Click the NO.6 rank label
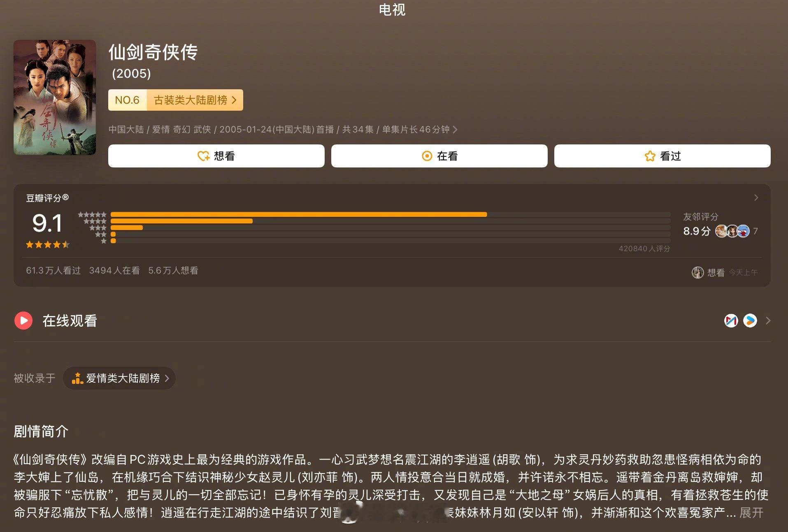 [x=127, y=100]
